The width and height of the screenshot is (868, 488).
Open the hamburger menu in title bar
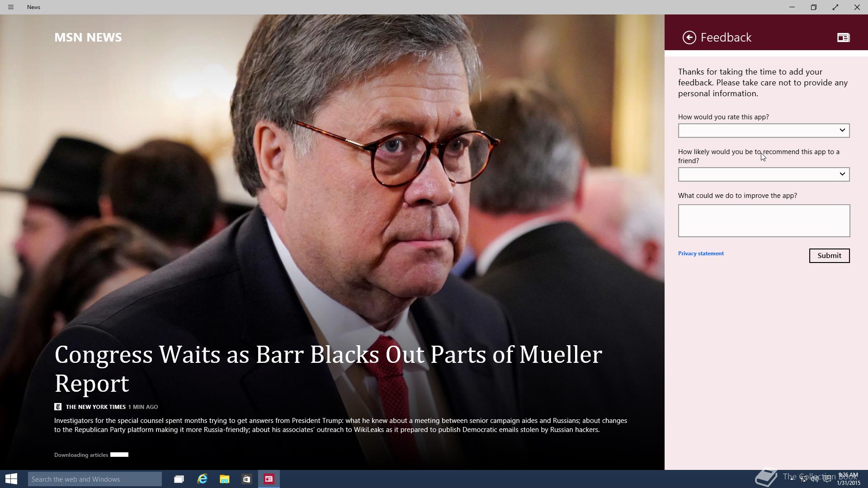(x=11, y=7)
